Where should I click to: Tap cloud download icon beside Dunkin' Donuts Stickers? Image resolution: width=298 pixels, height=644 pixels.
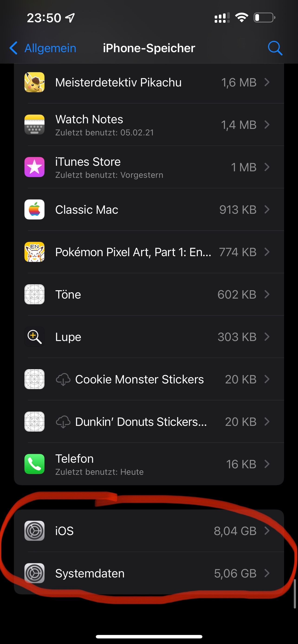[63, 422]
